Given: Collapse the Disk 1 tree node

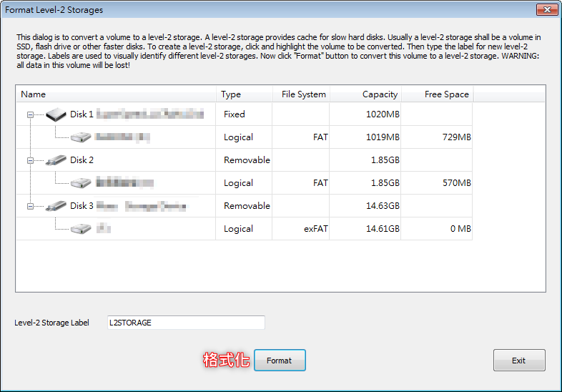Looking at the screenshot, I should 31,114.
